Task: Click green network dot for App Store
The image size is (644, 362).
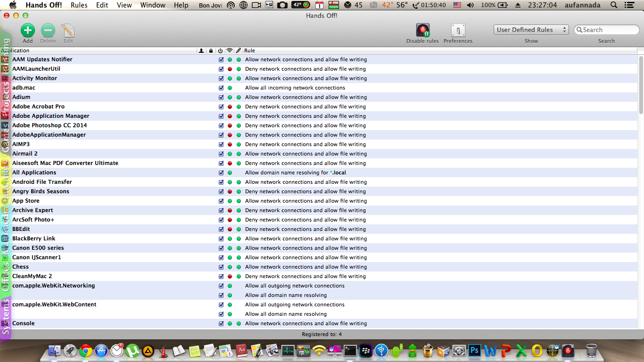Action: point(230,201)
